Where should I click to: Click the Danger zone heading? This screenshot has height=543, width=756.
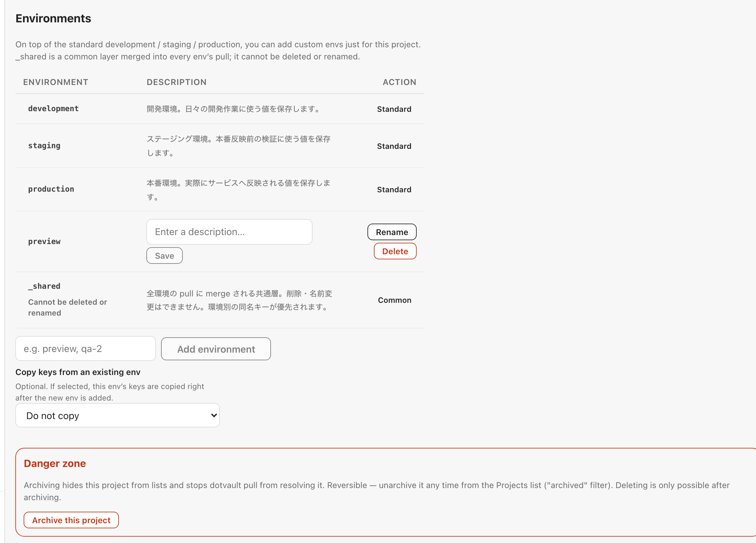tap(55, 463)
